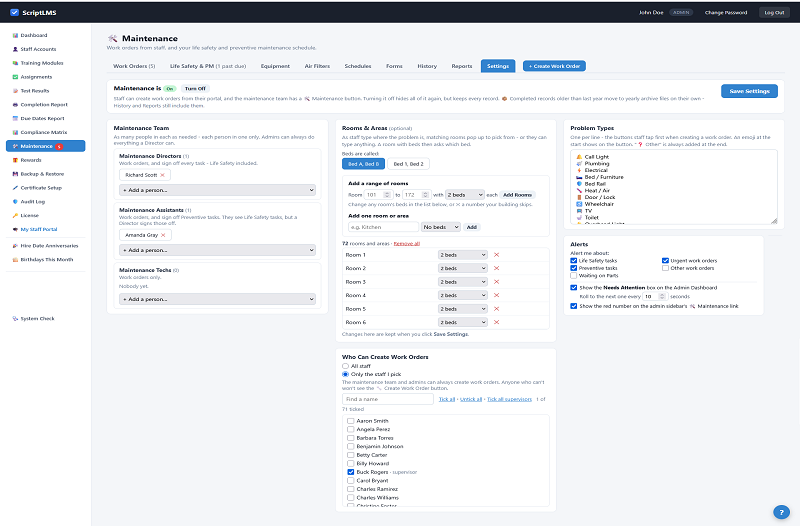Toggle Preventive tasks alert checkbox
800x526 pixels.
573,268
